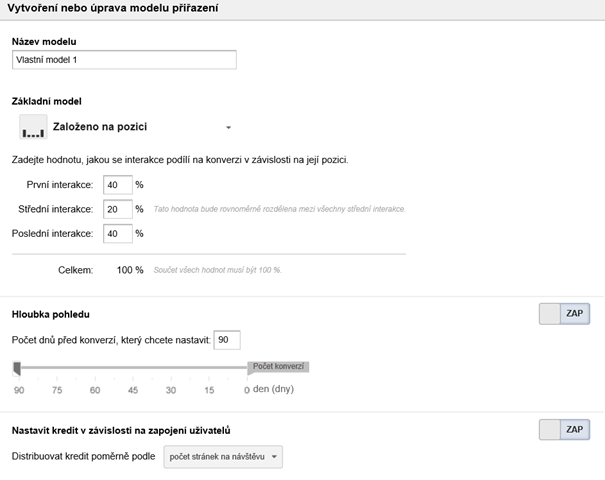Screen dimensions: 605x480
Task: Click the První interakce percentage field
Action: (x=117, y=185)
